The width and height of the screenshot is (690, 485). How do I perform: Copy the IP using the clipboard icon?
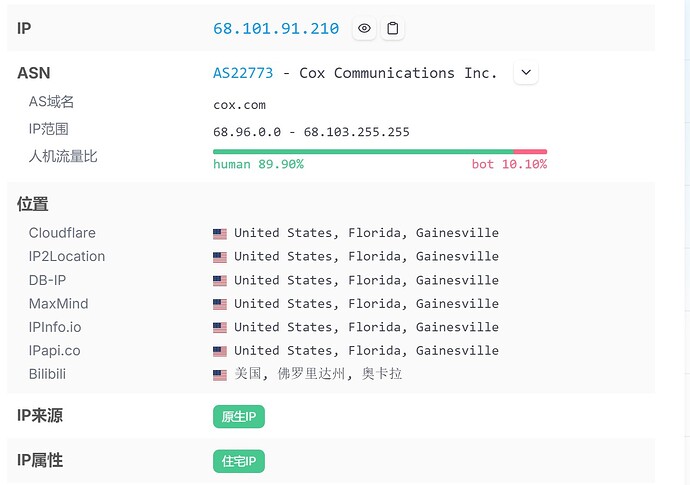point(393,29)
